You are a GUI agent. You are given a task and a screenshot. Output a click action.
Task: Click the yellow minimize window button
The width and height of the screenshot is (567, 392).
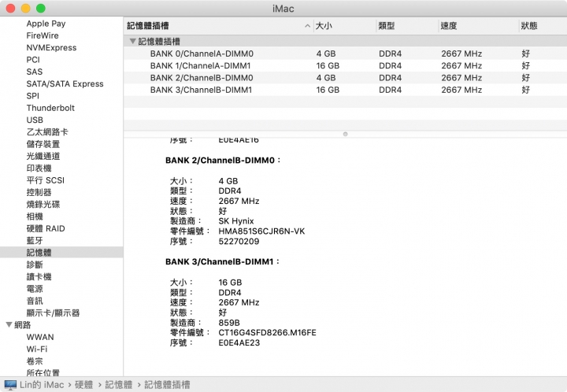[x=26, y=9]
